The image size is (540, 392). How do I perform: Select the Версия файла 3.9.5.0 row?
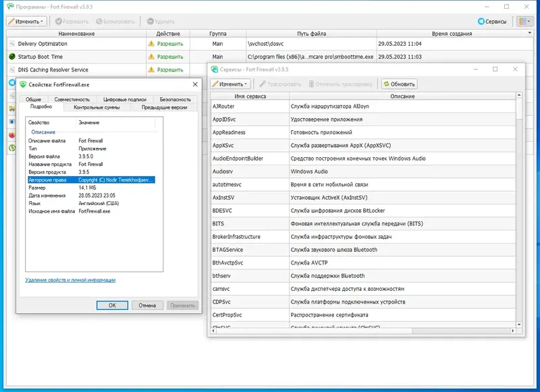pos(91,157)
